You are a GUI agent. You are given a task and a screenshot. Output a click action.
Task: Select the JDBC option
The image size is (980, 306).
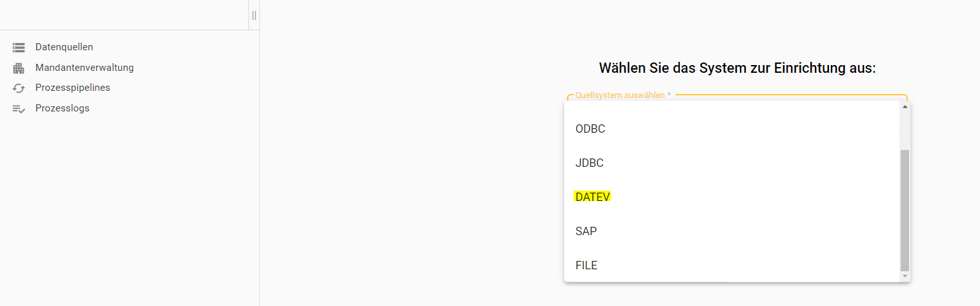(590, 163)
